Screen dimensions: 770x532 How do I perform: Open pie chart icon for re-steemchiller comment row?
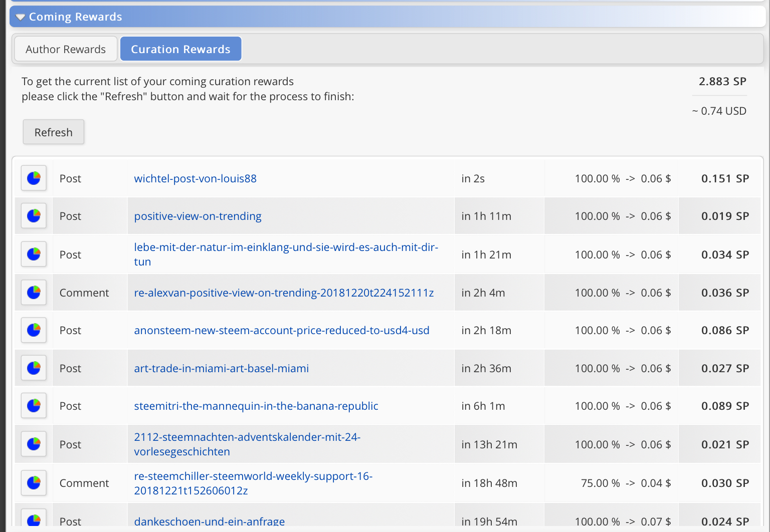click(34, 482)
